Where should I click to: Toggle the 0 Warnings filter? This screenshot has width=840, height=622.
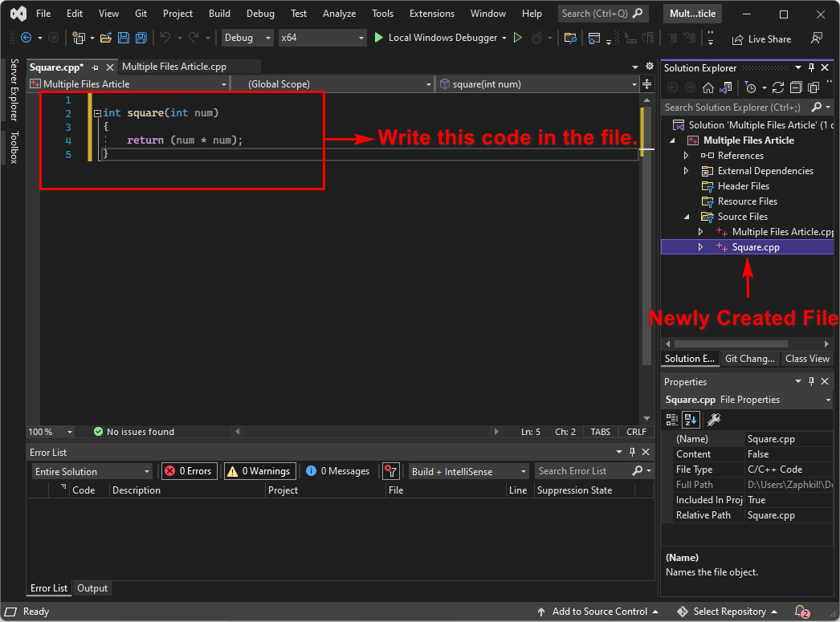(259, 470)
